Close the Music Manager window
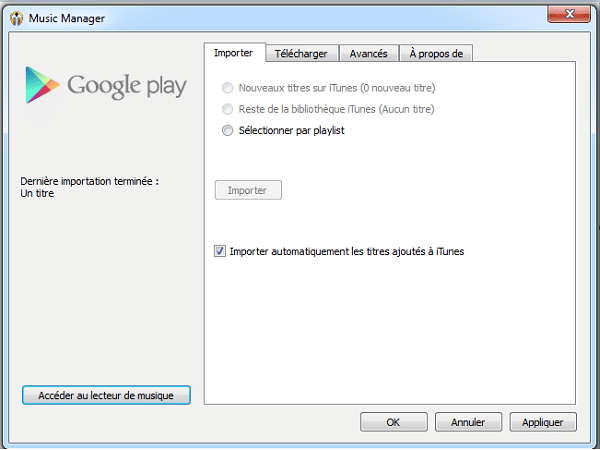Viewport: 600px width, 450px height. pos(568,14)
